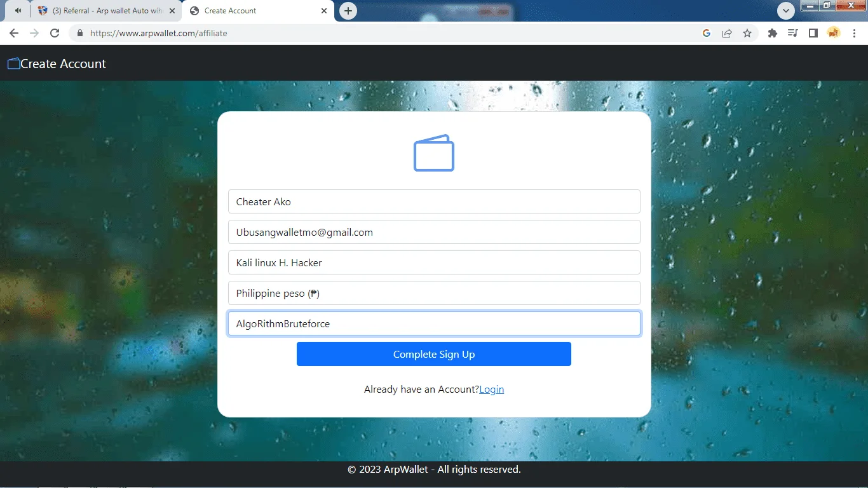Click Complete Sign Up button
Viewport: 868px width, 488px height.
click(434, 354)
